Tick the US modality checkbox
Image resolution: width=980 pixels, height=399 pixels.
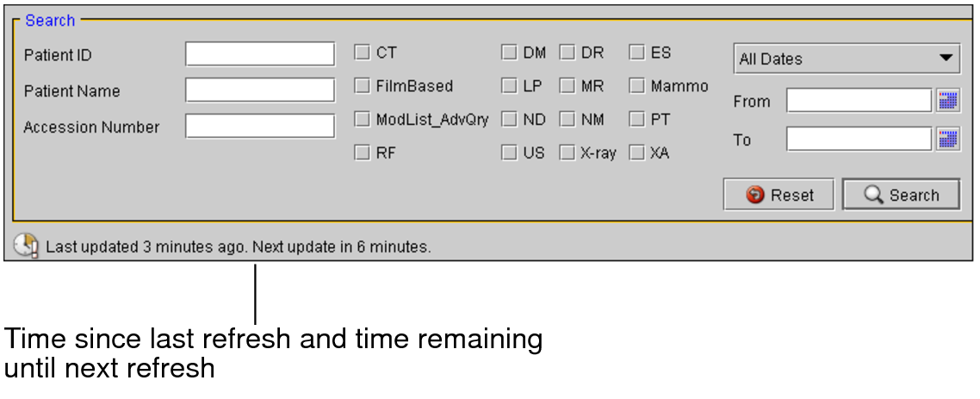click(509, 153)
